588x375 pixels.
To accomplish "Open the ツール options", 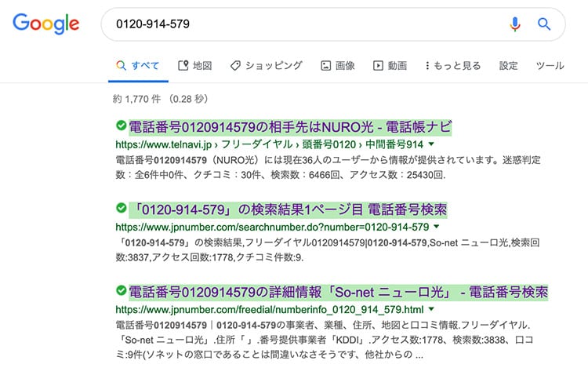I will point(550,66).
